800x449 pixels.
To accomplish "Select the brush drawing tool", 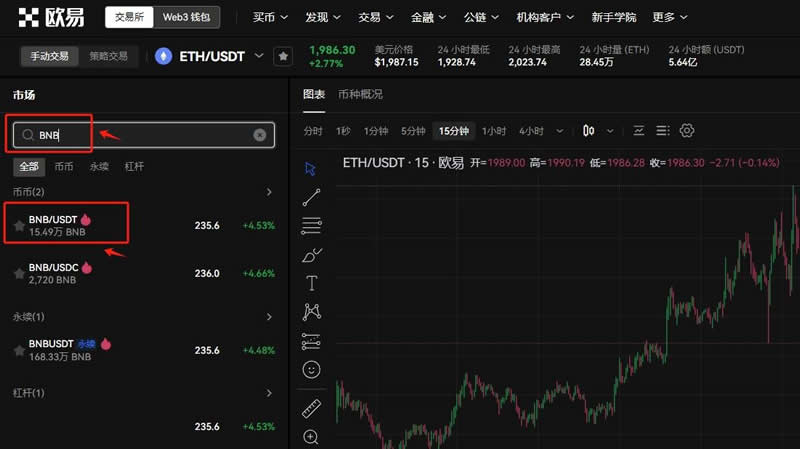I will click(x=311, y=255).
